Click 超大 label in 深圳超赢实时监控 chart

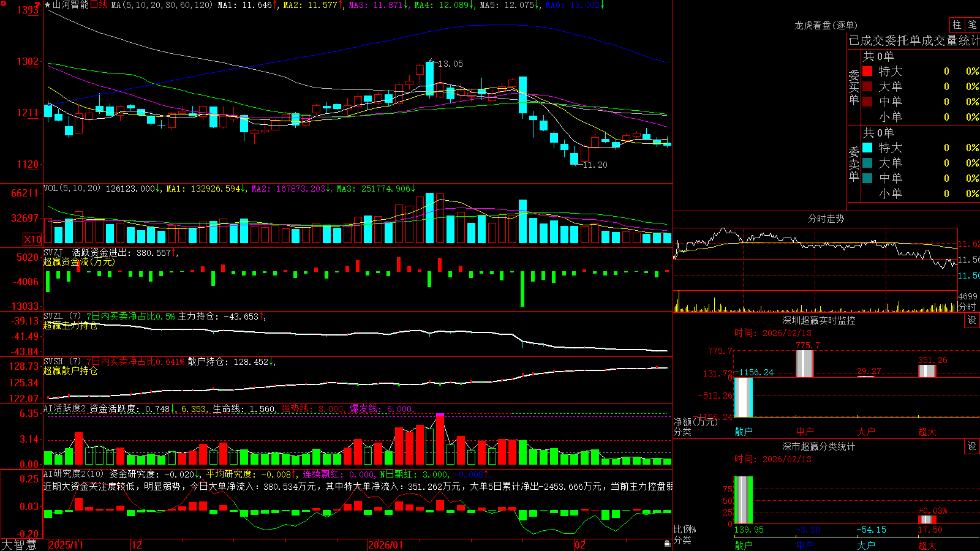(x=927, y=432)
